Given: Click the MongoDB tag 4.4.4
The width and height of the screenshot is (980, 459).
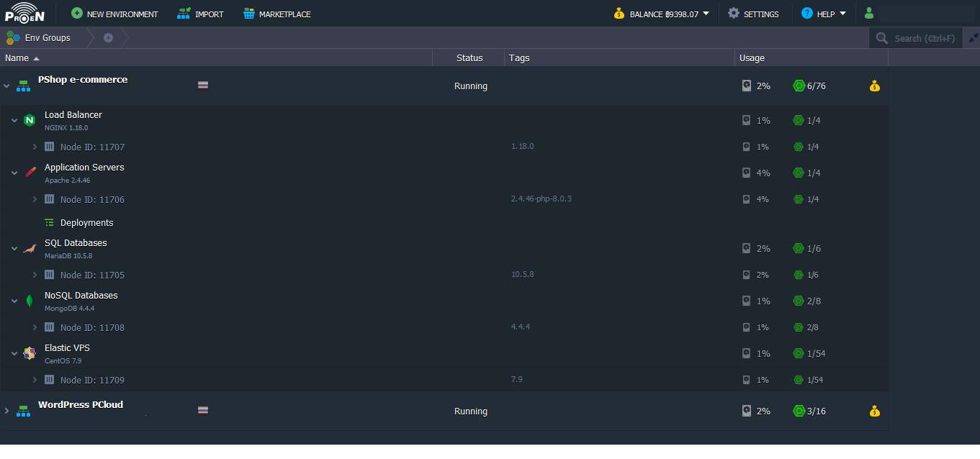Looking at the screenshot, I should pyautogui.click(x=521, y=327).
